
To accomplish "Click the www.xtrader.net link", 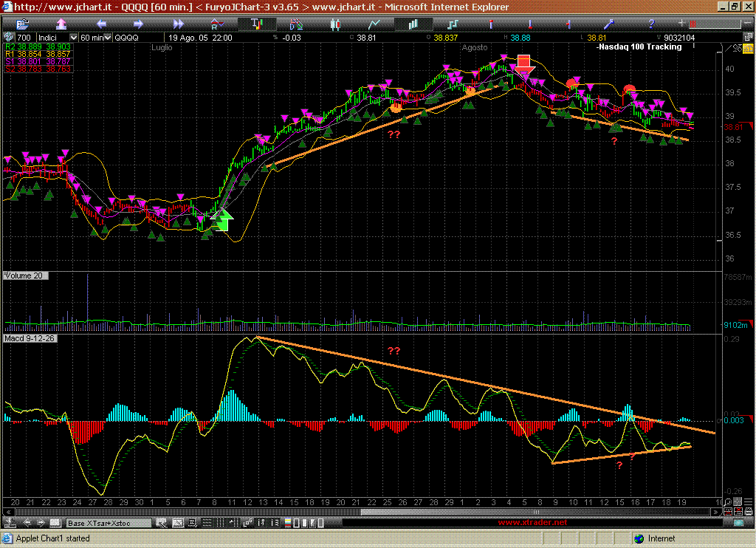I will click(x=532, y=523).
